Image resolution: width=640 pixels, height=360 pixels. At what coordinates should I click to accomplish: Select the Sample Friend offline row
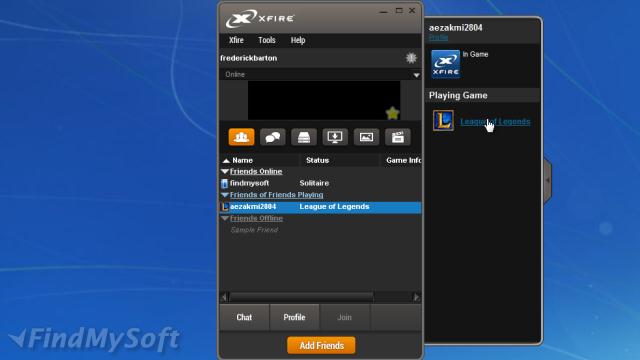pyautogui.click(x=321, y=230)
